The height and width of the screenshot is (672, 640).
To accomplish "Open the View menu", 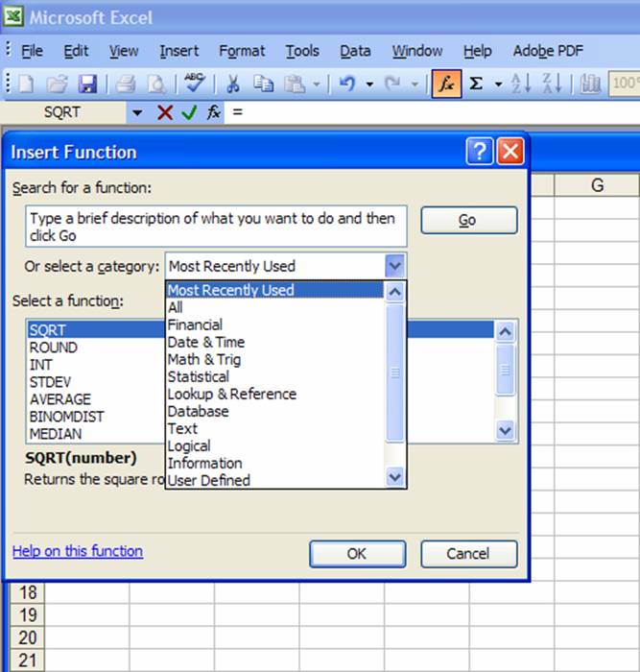I will pos(124,51).
